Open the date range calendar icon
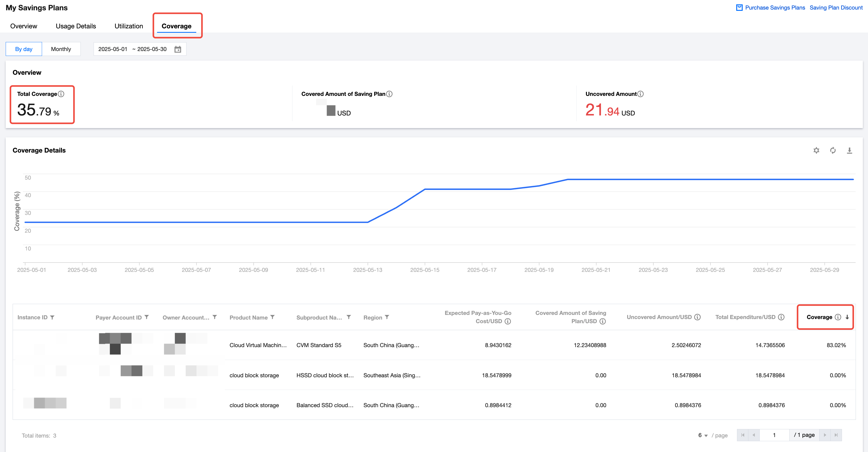This screenshot has height=452, width=868. pyautogui.click(x=178, y=49)
